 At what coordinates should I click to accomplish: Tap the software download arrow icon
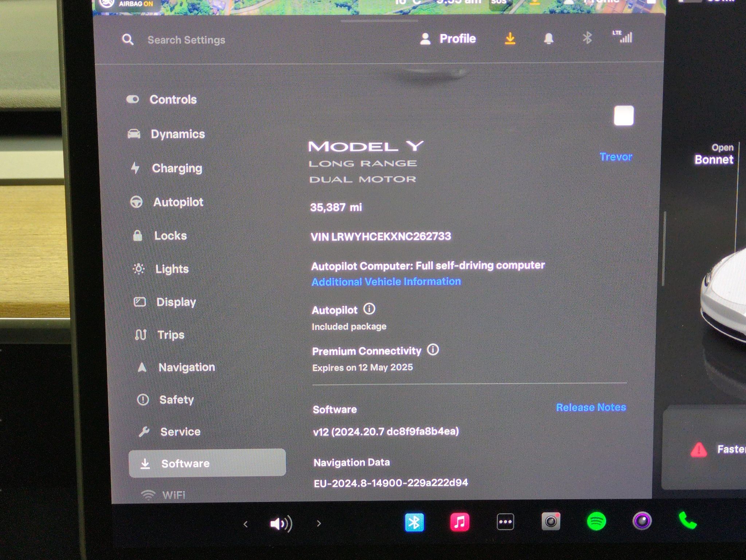[510, 38]
